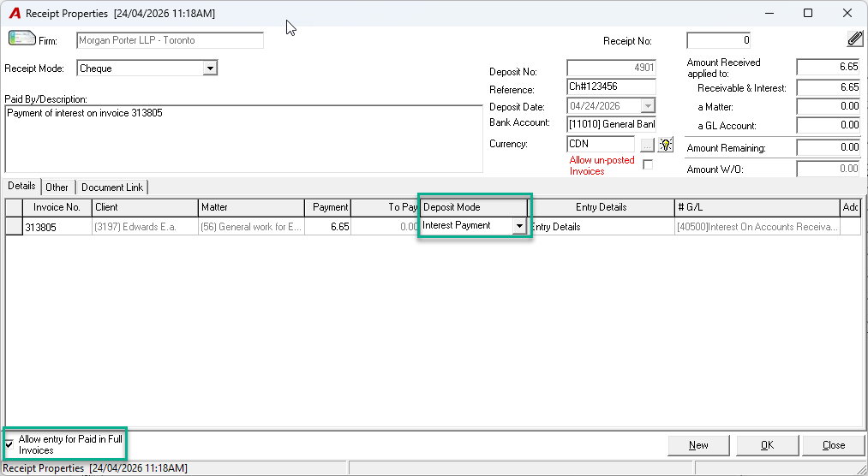This screenshot has height=476, width=868.
Task: Click the Deposit No field
Action: pos(611,68)
